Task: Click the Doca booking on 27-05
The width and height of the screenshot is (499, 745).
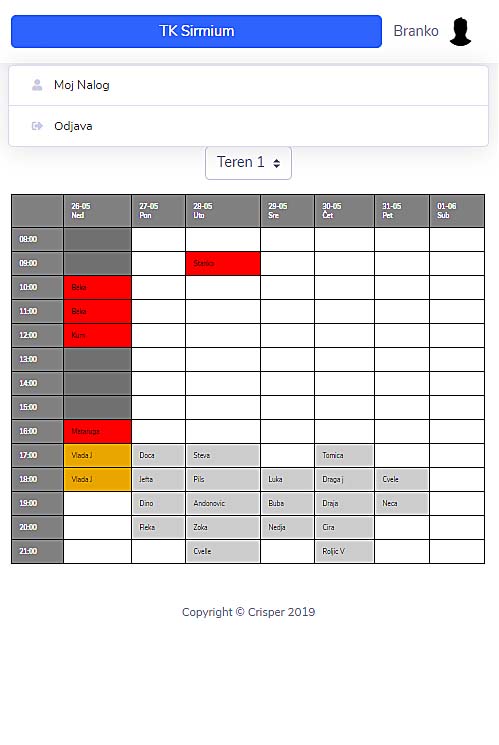Action: pyautogui.click(x=158, y=455)
